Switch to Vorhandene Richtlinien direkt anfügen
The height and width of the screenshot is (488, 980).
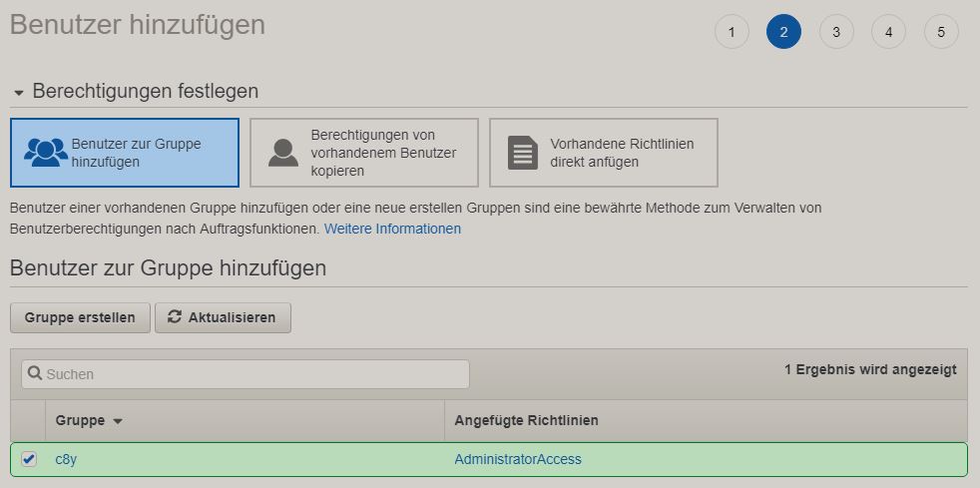[604, 153]
